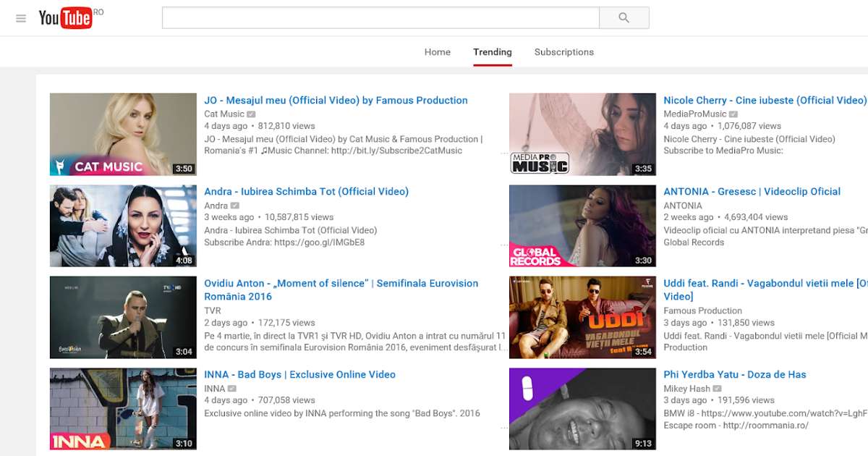Image resolution: width=868 pixels, height=456 pixels.
Task: Open title Andra - Iubirea Schimba Tot
Action: (306, 192)
